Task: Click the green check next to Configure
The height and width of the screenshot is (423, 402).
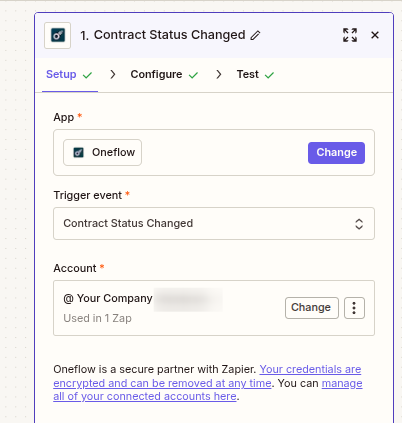Action: coord(193,75)
